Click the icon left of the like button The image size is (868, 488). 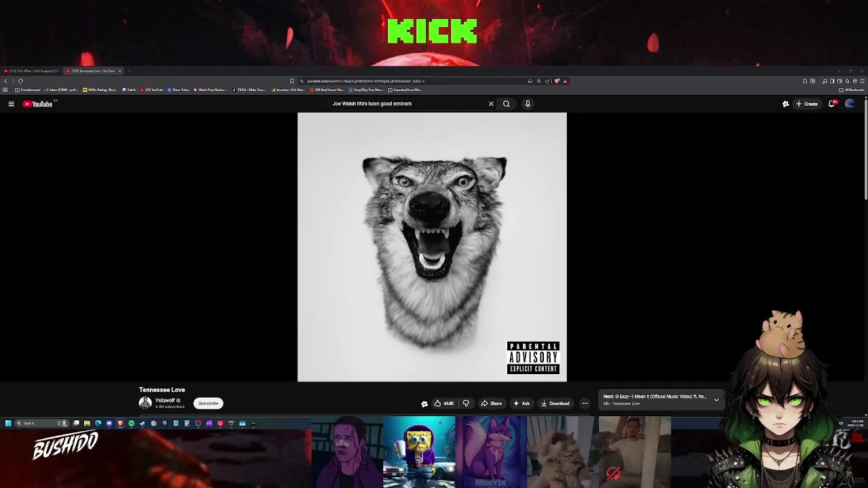tap(425, 404)
